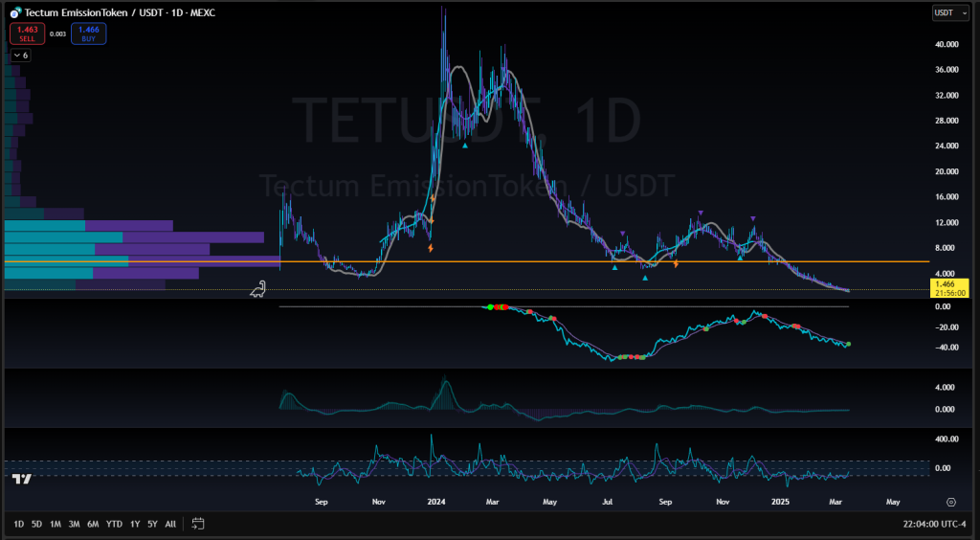Click the cyan triangle marker below the February 2024 candles
This screenshot has width=980, height=540.
pyautogui.click(x=465, y=146)
